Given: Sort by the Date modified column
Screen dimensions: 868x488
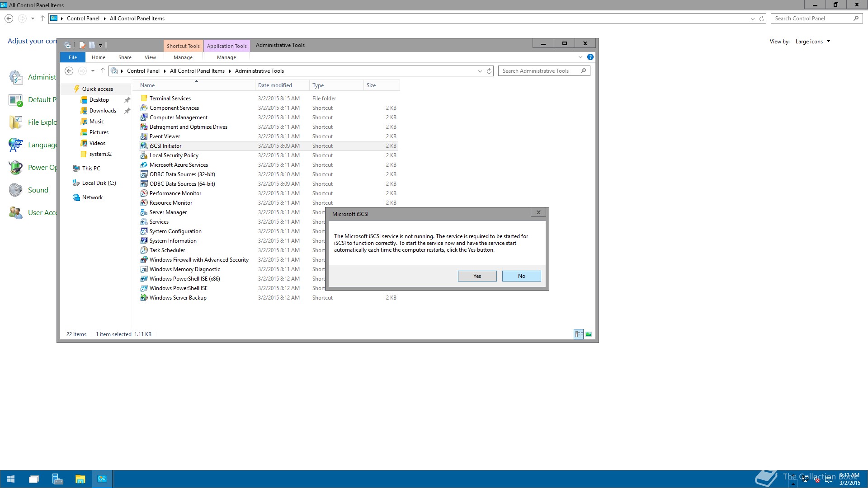Looking at the screenshot, I should [x=283, y=85].
